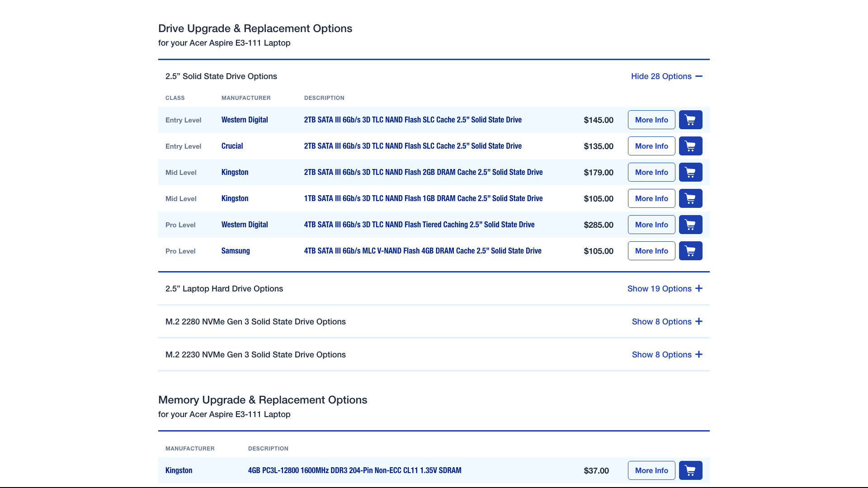The height and width of the screenshot is (488, 868).
Task: Open the 2TB 2GB DRAM Cache description link
Action: click(423, 172)
